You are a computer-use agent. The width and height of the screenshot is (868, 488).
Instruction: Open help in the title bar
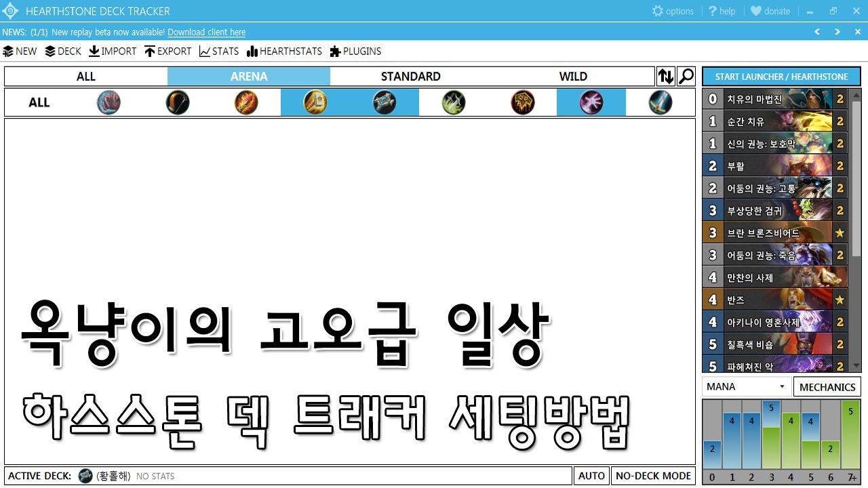coord(722,11)
